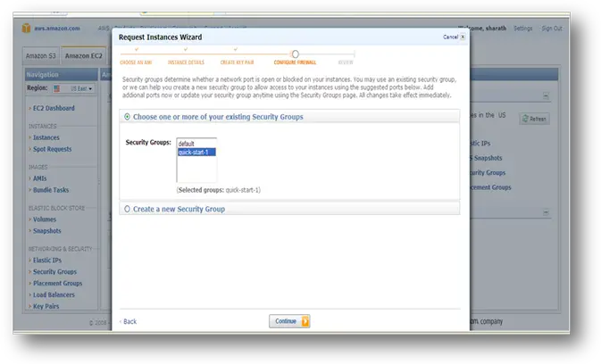Viewport: 601px width, 364px height.
Task: Open AMIs in navigation panel
Action: [39, 178]
